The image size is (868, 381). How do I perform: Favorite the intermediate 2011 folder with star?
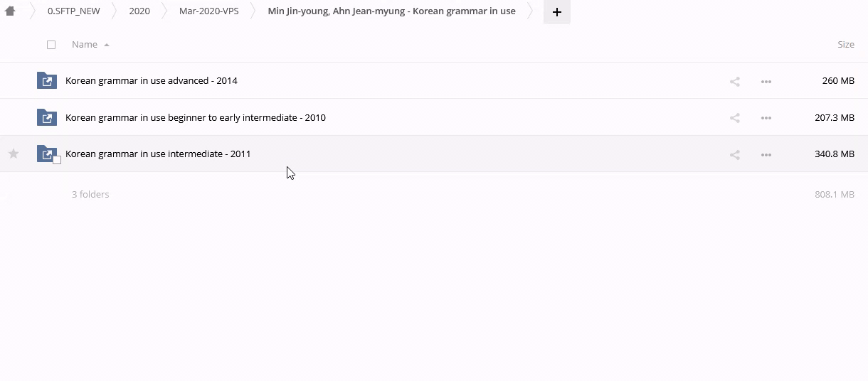point(14,154)
